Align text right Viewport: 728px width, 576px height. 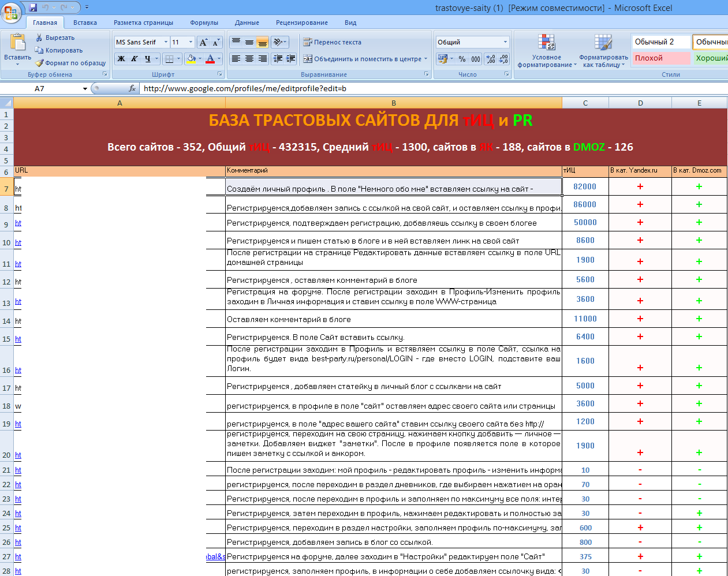[x=262, y=59]
